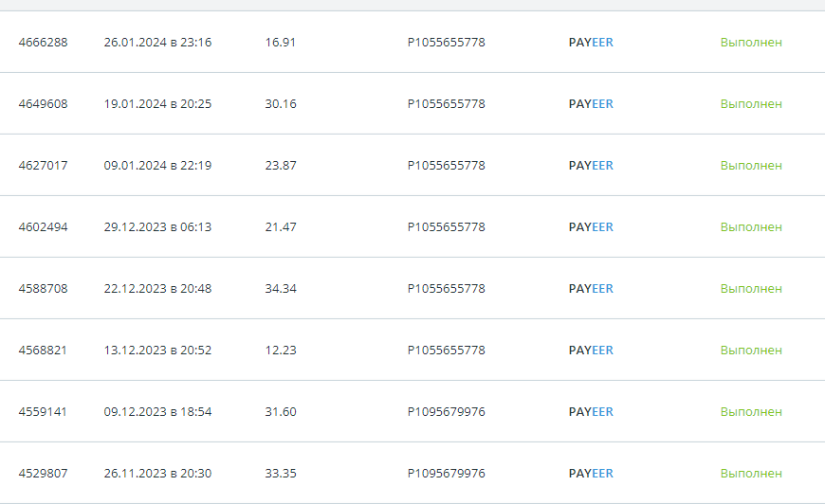
Task: Click wallet P1055655778 in the 22.12.2023 row
Action: pyautogui.click(x=447, y=288)
